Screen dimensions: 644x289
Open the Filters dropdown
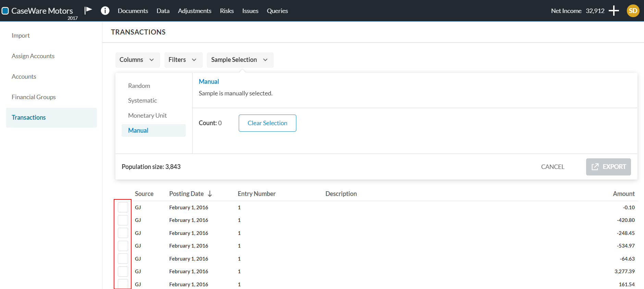(x=183, y=60)
